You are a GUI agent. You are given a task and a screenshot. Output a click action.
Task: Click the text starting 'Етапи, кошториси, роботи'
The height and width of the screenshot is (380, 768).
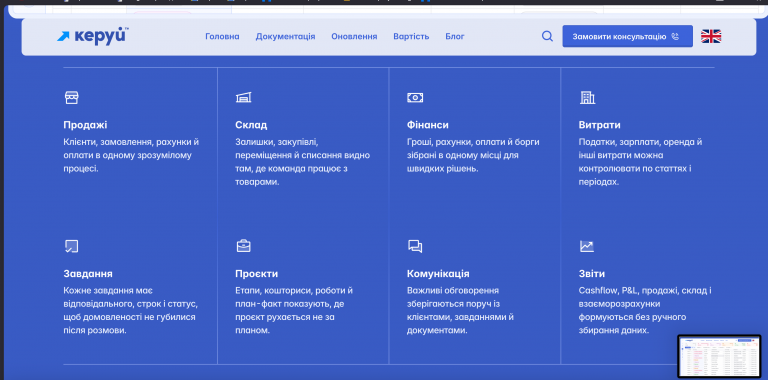coord(294,310)
